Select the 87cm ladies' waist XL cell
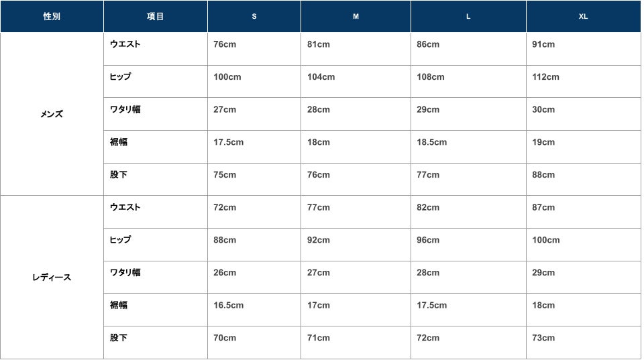Image resolution: width=644 pixels, height=362 pixels. tap(543, 207)
